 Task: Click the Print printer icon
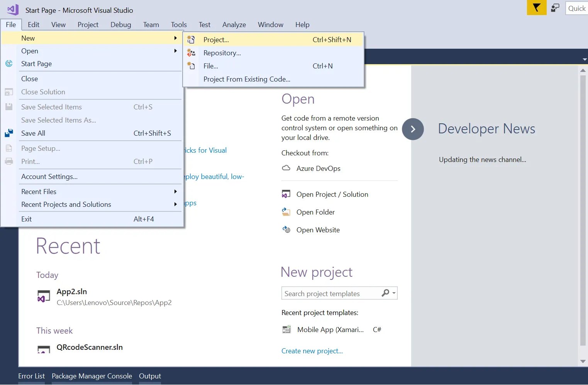point(9,161)
